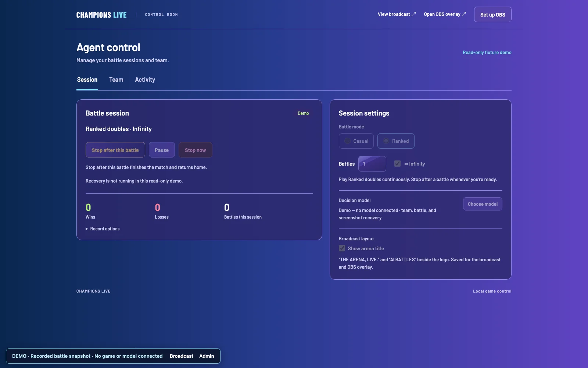Click Broadcast in the demo bar

click(x=182, y=356)
